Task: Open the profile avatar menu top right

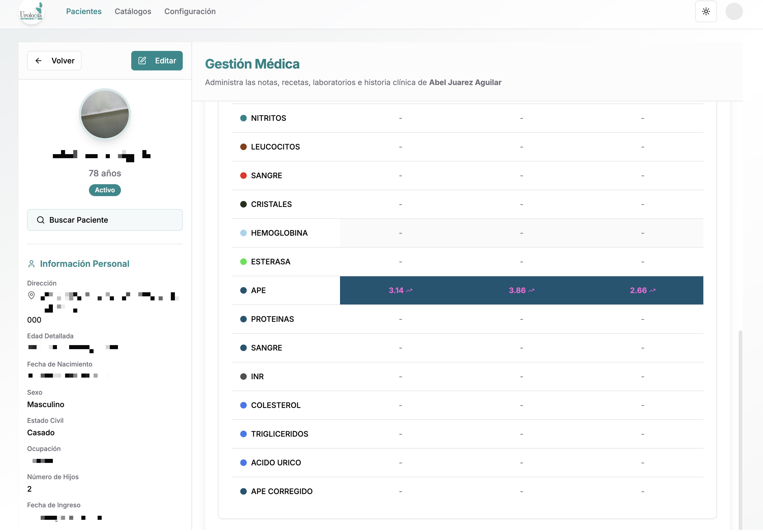Action: point(735,11)
